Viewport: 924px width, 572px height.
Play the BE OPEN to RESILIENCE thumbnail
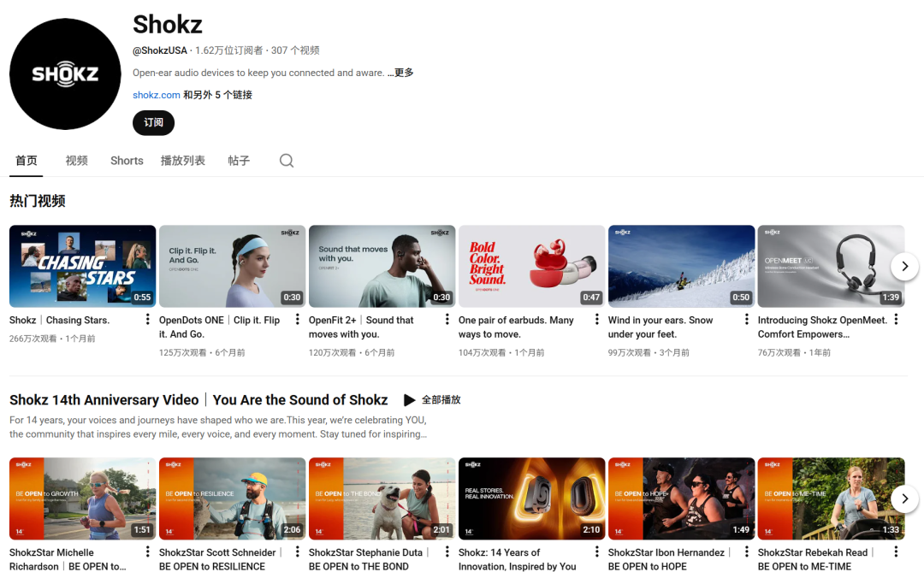click(x=232, y=499)
